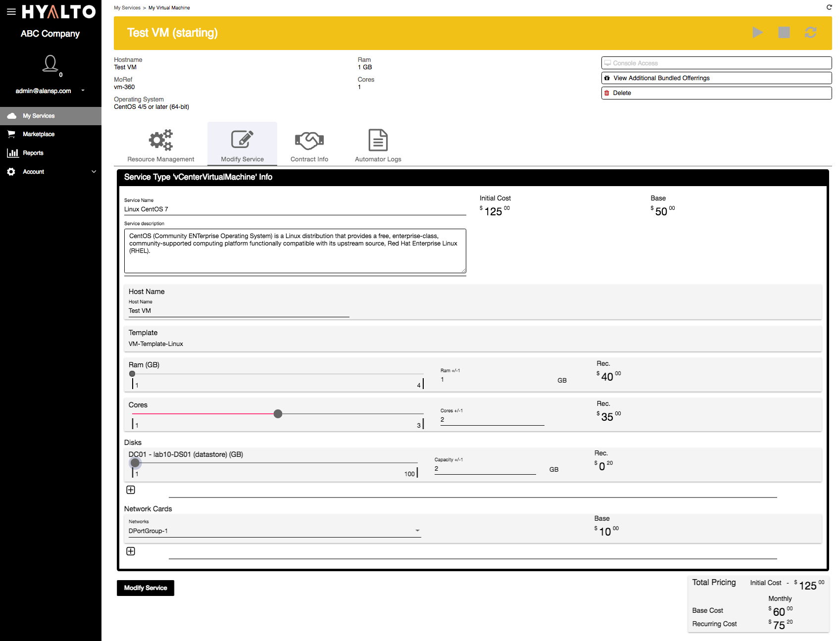The width and height of the screenshot is (840, 641).
Task: Add a disk with plus icon under Disks
Action: click(131, 490)
